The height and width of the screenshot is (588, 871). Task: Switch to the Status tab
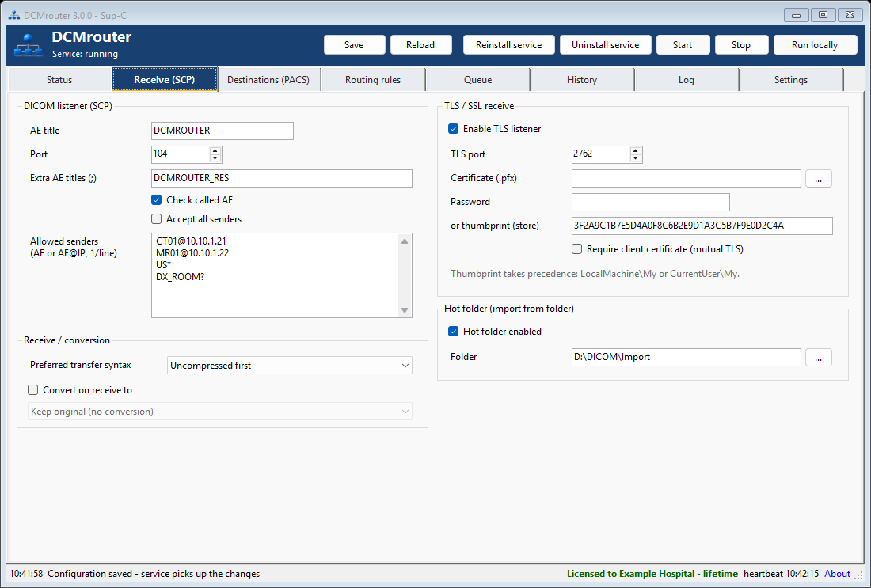[59, 79]
